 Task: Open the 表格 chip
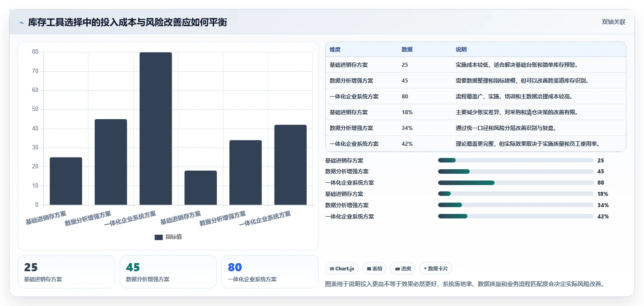tap(374, 269)
